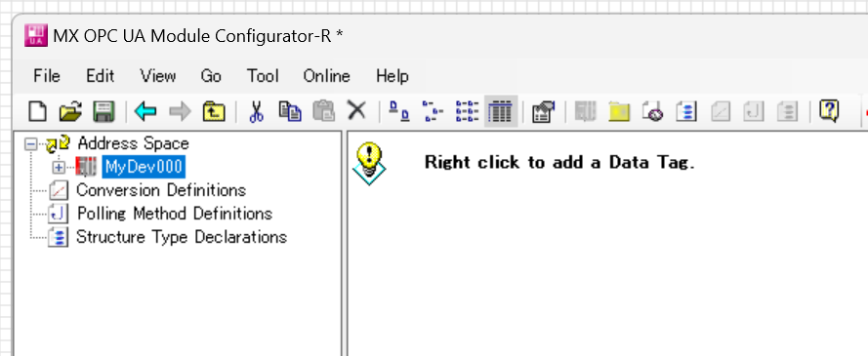
Task: Click the Up One Level folder icon
Action: coord(214,111)
